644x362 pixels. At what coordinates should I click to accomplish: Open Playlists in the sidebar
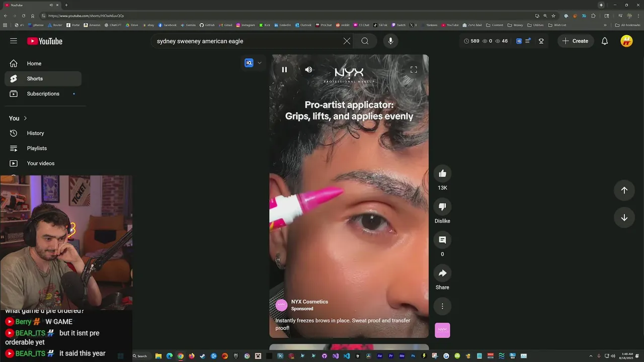pos(43,148)
